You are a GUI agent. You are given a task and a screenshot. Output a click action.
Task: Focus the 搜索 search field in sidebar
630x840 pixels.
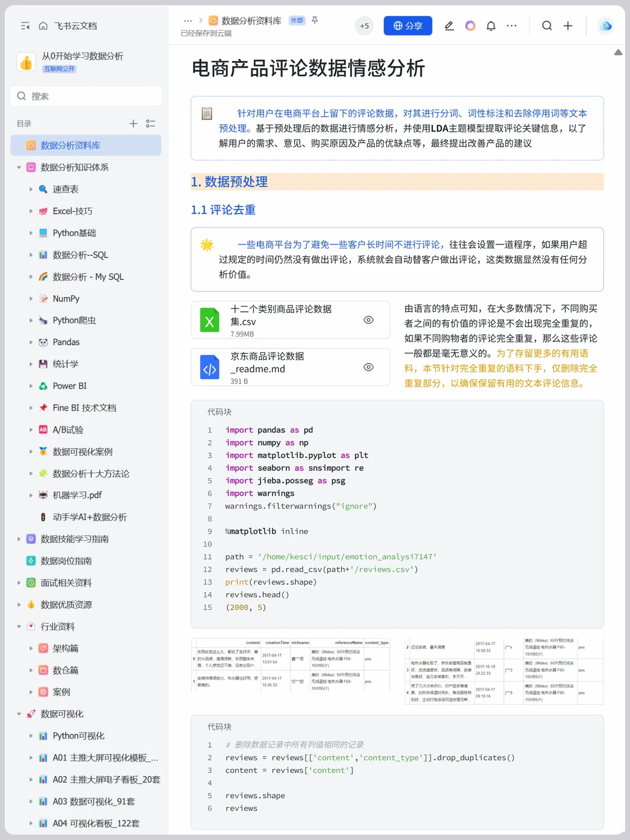[86, 96]
